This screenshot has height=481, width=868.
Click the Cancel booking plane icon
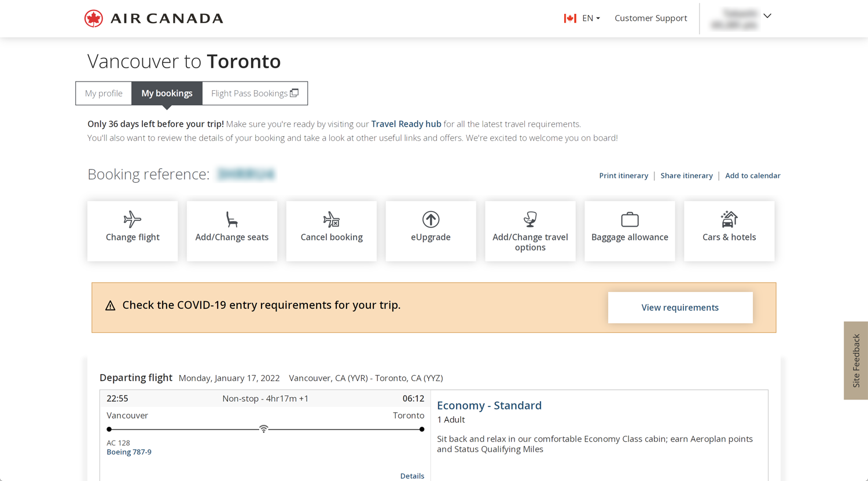point(331,219)
